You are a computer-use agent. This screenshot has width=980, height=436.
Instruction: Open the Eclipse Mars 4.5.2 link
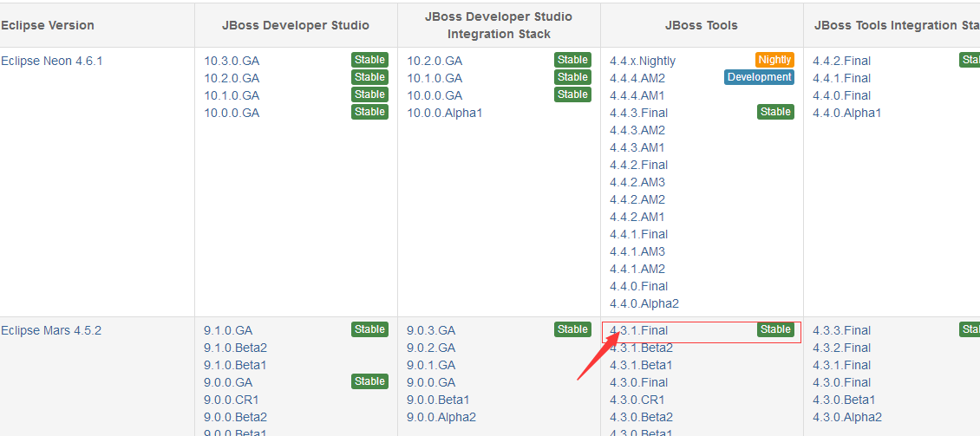tap(51, 330)
